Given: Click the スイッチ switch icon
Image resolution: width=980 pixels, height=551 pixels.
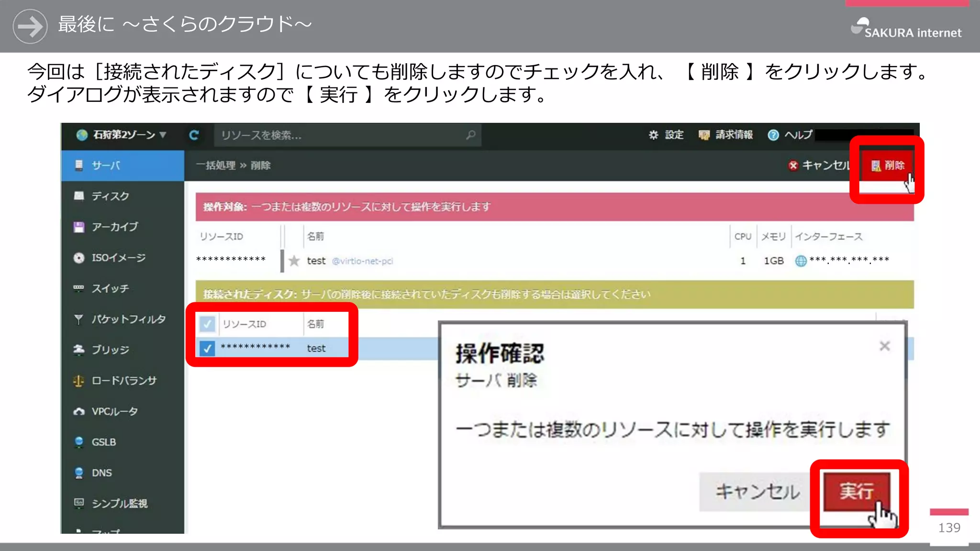Looking at the screenshot, I should 79,288.
